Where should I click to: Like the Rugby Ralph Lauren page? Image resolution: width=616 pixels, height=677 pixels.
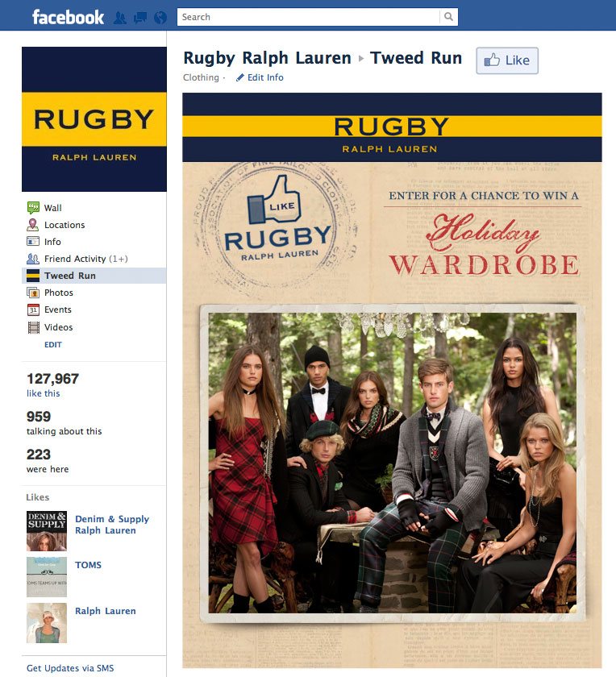click(x=507, y=60)
